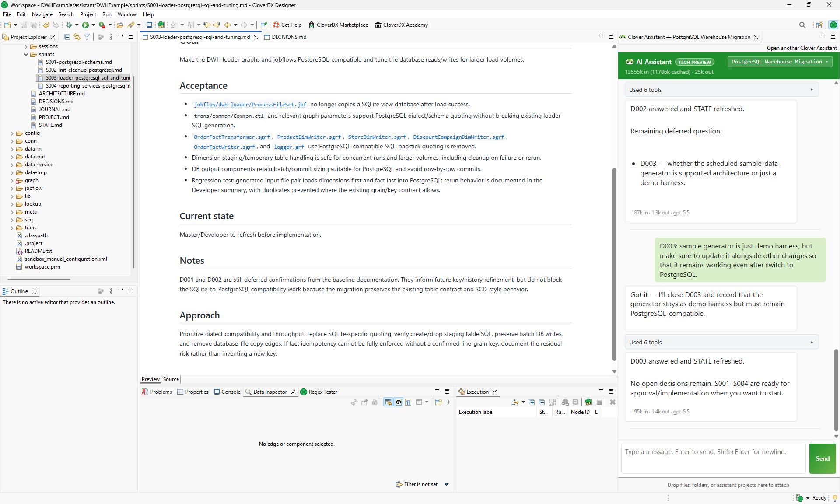The height and width of the screenshot is (504, 840).
Task: Expand the config folder
Action: click(x=12, y=133)
